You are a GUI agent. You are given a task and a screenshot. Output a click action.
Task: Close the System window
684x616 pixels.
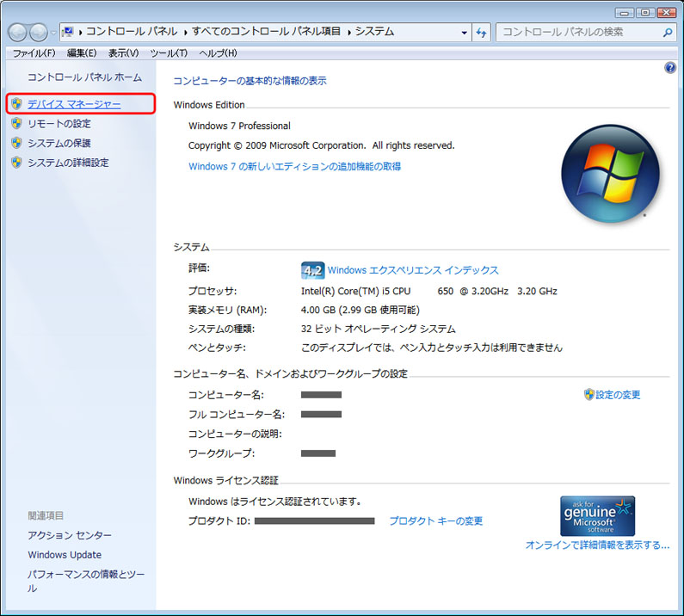[x=667, y=13]
